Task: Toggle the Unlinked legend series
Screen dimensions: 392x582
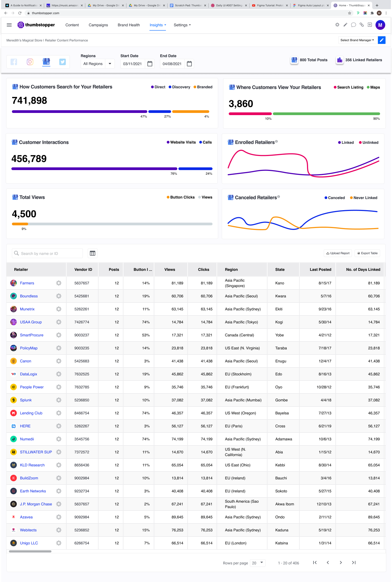Action: coord(368,142)
